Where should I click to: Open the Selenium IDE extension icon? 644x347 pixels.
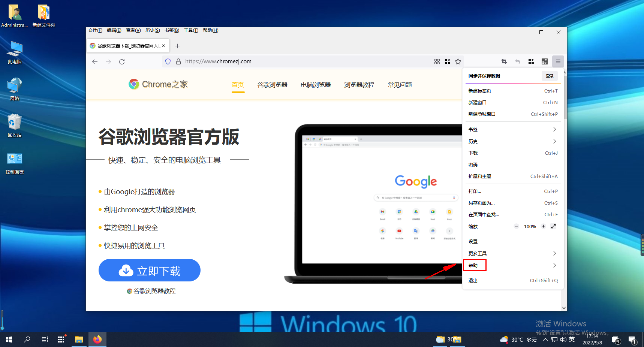click(x=545, y=61)
